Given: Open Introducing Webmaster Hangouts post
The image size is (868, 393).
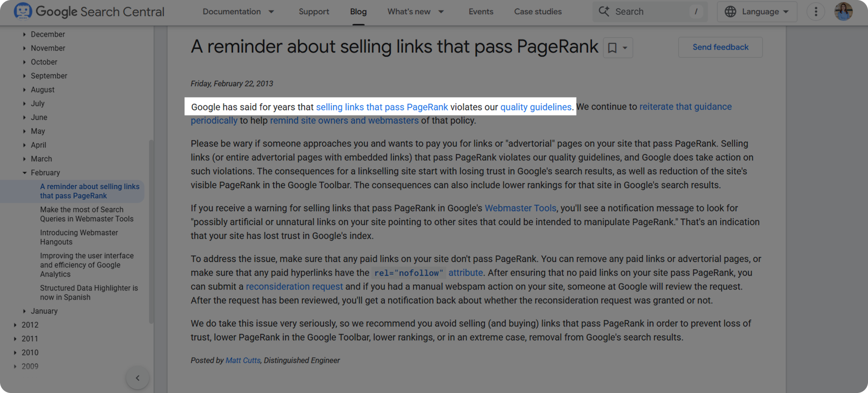Looking at the screenshot, I should 79,237.
